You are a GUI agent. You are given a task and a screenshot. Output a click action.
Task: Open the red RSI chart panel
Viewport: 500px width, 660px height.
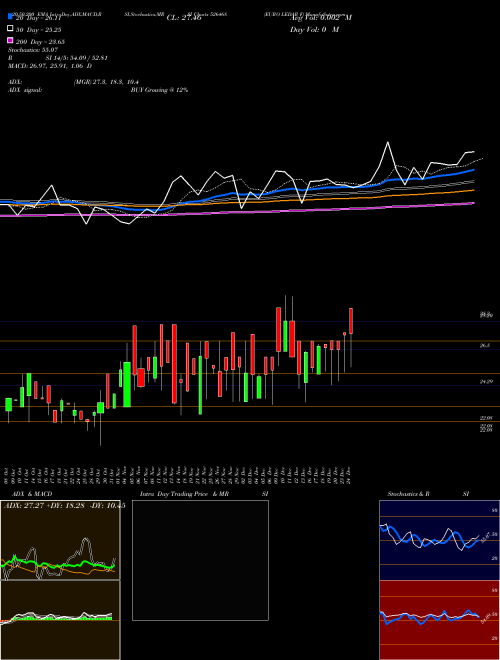pyautogui.click(x=439, y=620)
